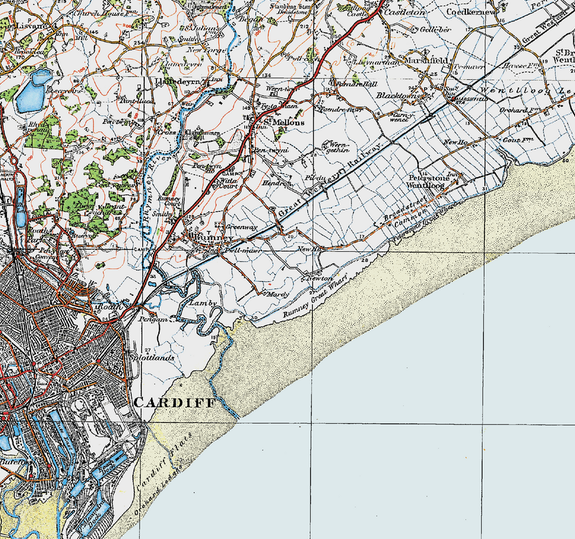
Task: Select the Broadstreet Common label
Action: (406, 214)
